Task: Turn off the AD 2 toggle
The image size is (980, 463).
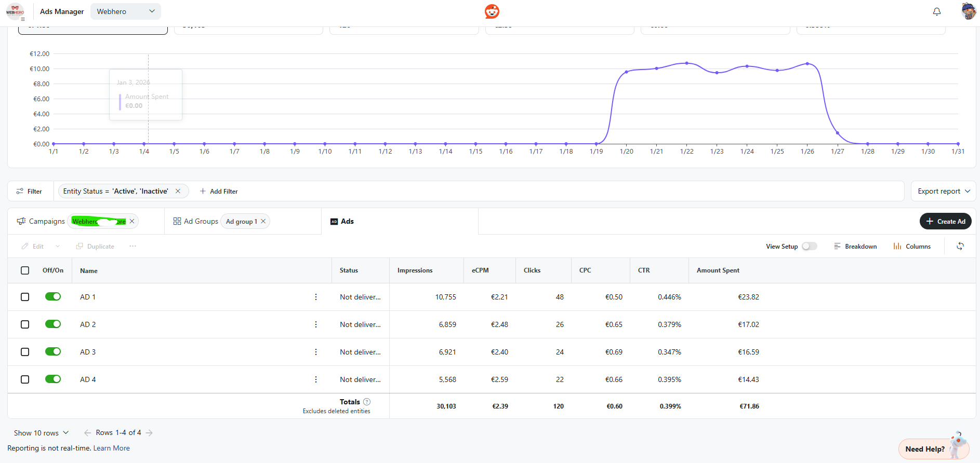Action: coord(53,324)
